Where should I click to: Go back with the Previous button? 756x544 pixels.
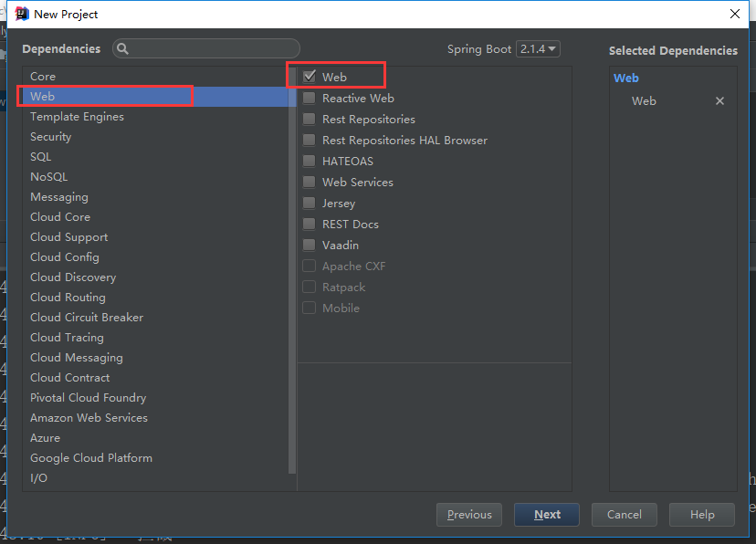tap(468, 515)
